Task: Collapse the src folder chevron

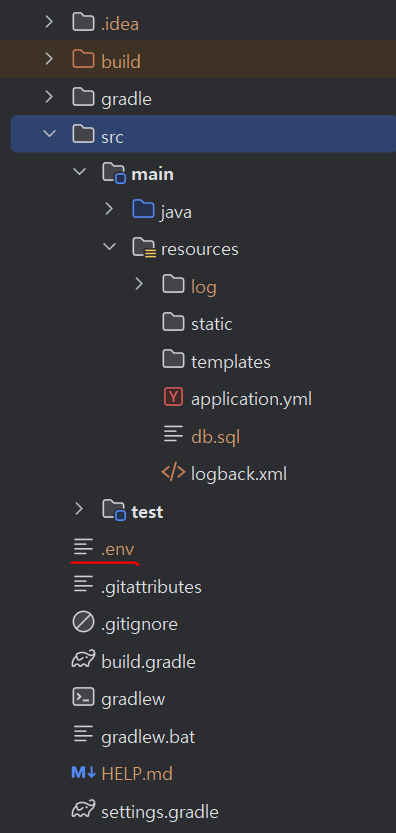Action: (49, 134)
